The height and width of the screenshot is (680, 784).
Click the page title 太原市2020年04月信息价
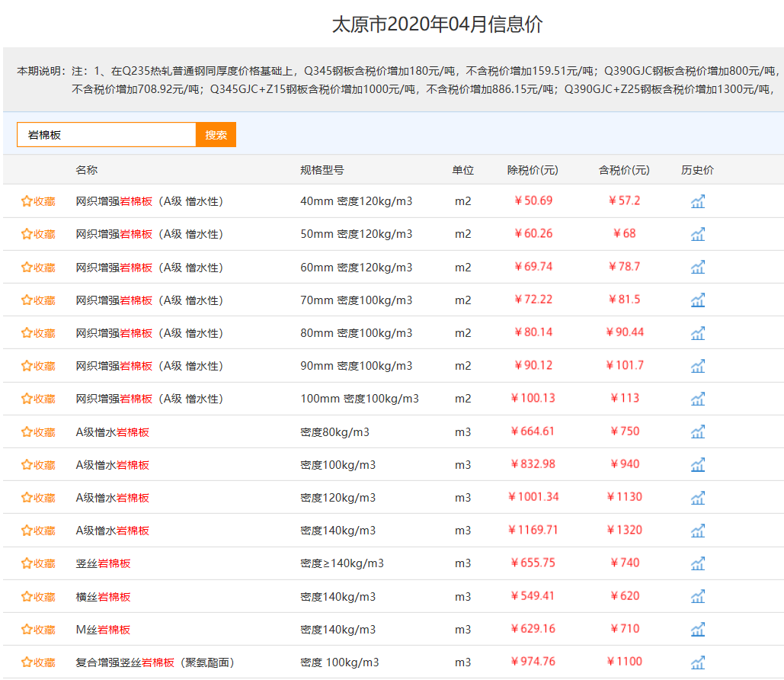[x=437, y=24]
